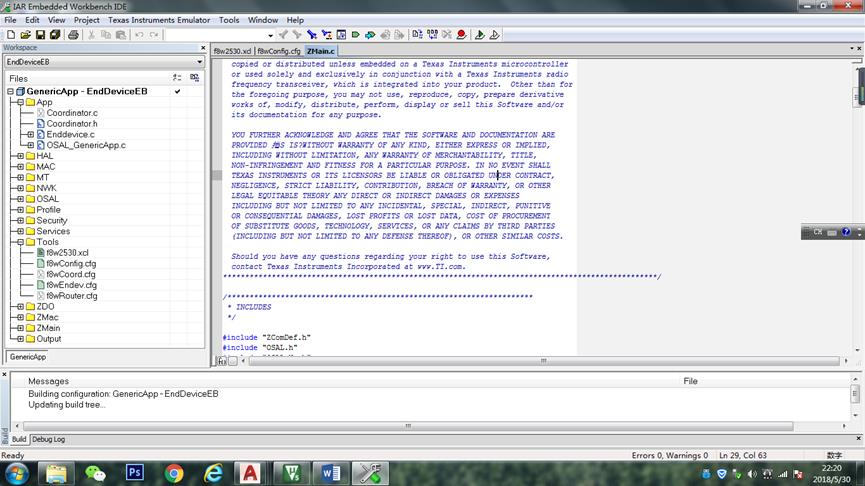The image size is (865, 486).
Task: Switch to the f8w2530.xcl editor tab
Action: point(232,51)
